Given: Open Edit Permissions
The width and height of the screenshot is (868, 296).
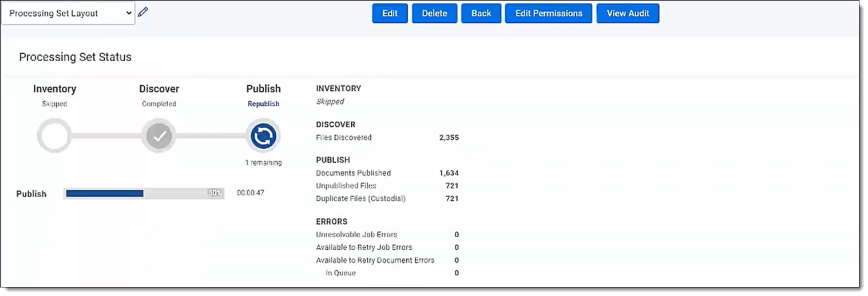Looking at the screenshot, I should (x=549, y=14).
